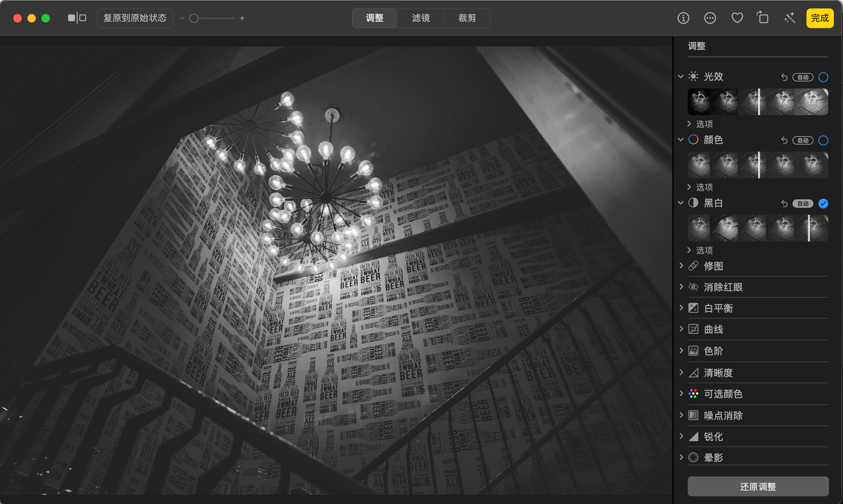Click the 可选颜色 selective color dots icon
The height and width of the screenshot is (504, 843).
(x=693, y=394)
